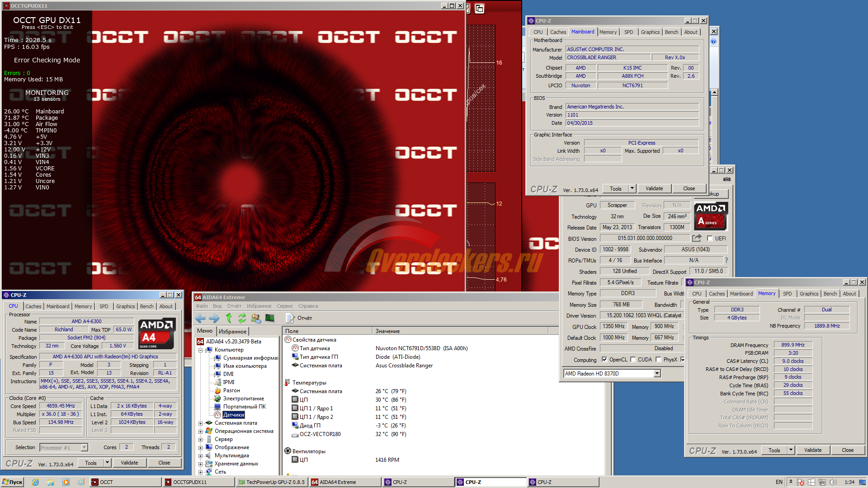
Task: Select Разгон item in AIDA64 tree
Action: 231,390
